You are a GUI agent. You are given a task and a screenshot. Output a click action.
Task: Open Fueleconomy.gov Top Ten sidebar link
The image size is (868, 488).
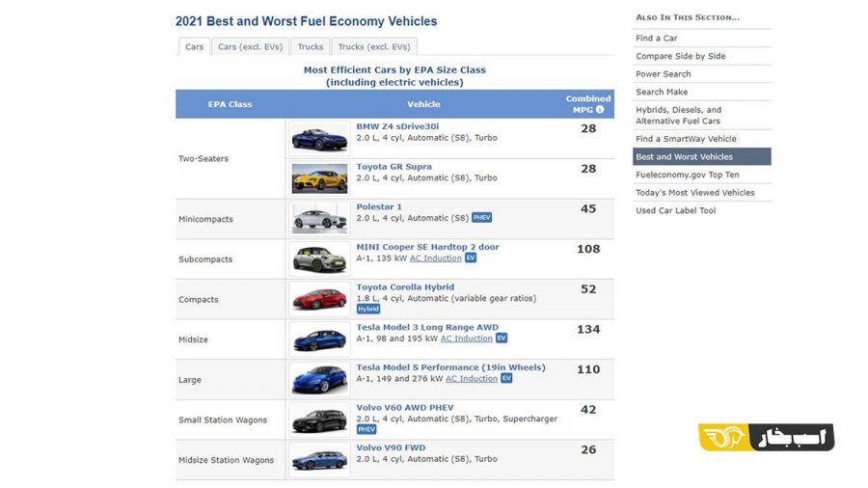pos(688,175)
